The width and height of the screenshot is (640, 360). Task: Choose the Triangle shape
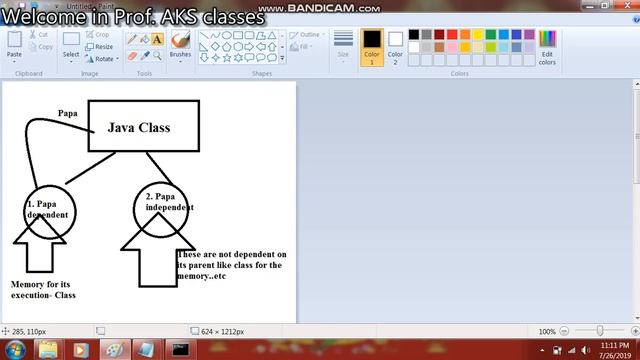[x=271, y=36]
